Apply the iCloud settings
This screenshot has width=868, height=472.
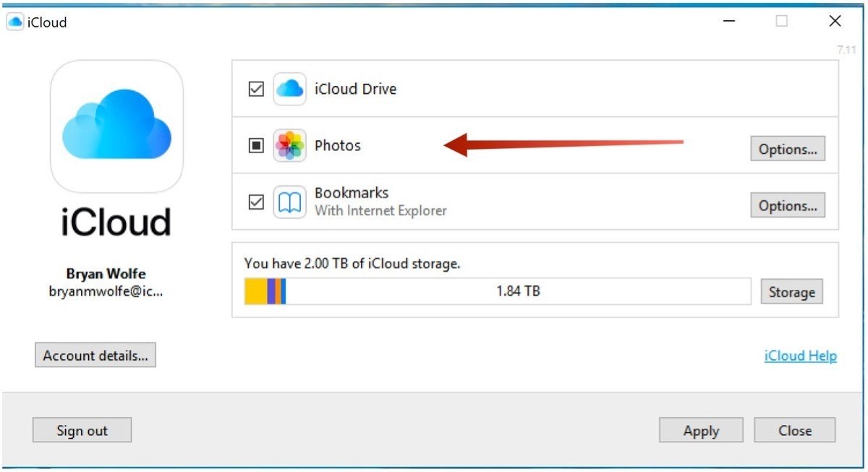tap(700, 430)
